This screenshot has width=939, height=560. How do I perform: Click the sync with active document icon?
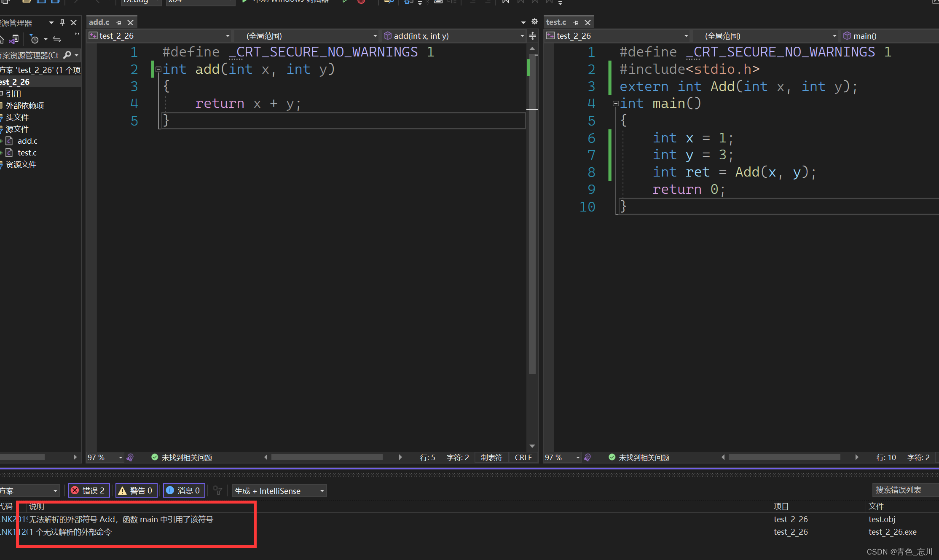tap(57, 40)
